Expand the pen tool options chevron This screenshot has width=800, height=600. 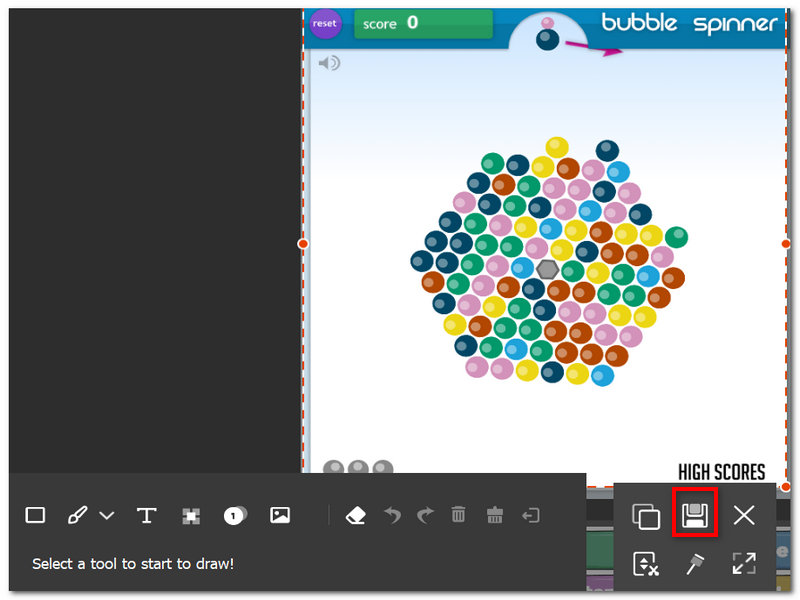point(107,515)
